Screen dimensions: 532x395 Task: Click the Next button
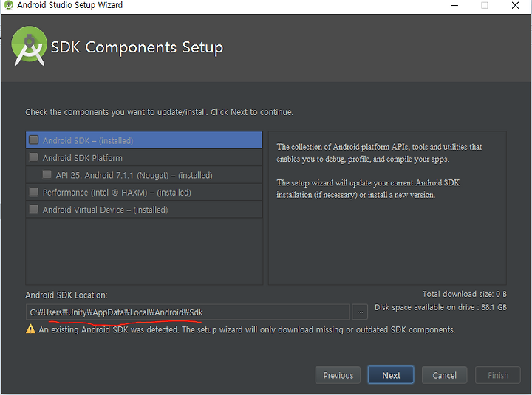pos(391,375)
